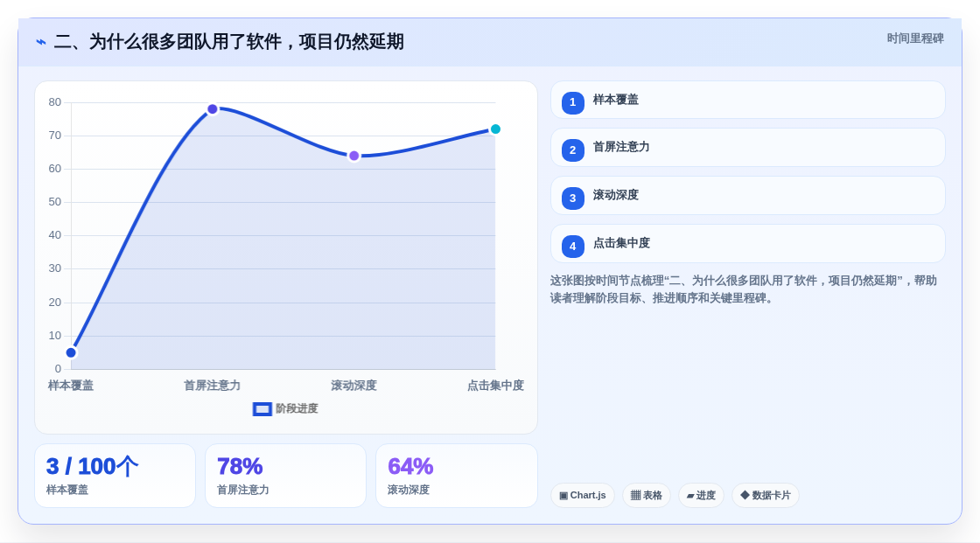Click the x-axis label 点击集中度

(x=495, y=386)
